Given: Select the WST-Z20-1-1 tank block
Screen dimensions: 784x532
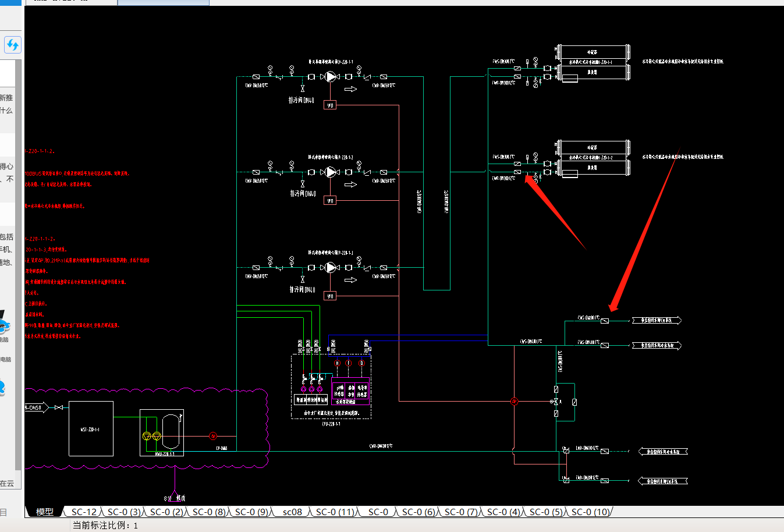Looking at the screenshot, I should point(91,429).
